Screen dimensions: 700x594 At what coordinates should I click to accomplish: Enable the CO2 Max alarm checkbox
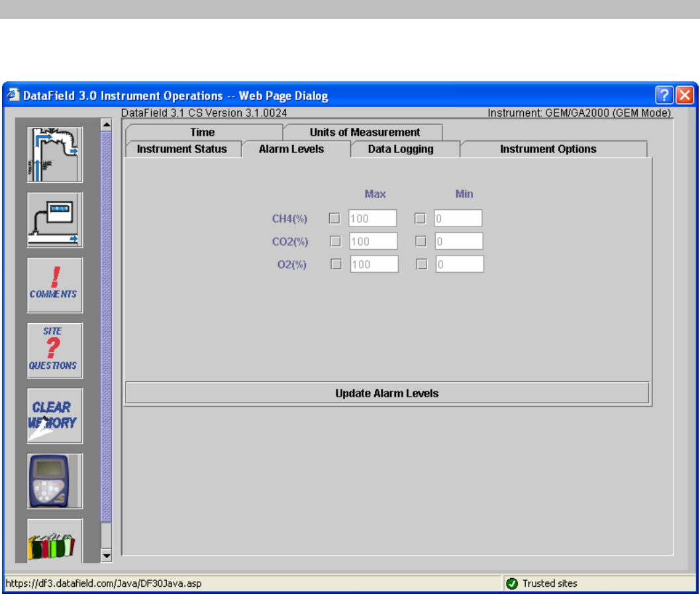pyautogui.click(x=335, y=242)
